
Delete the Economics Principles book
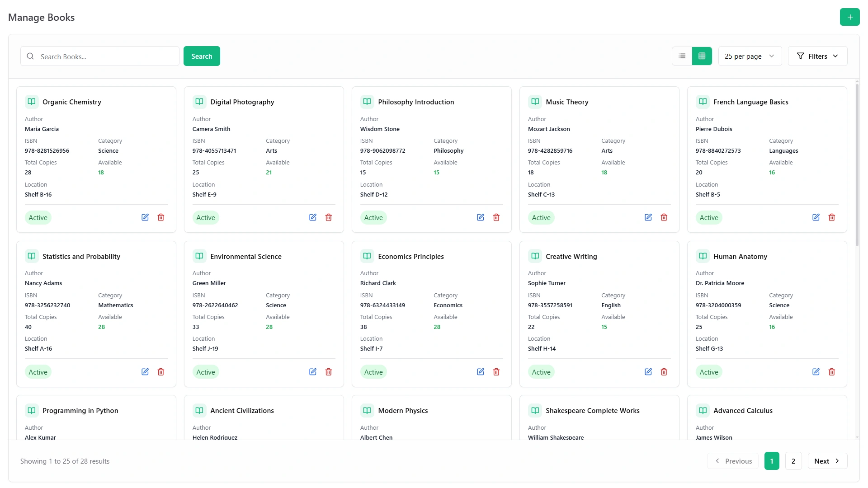496,372
